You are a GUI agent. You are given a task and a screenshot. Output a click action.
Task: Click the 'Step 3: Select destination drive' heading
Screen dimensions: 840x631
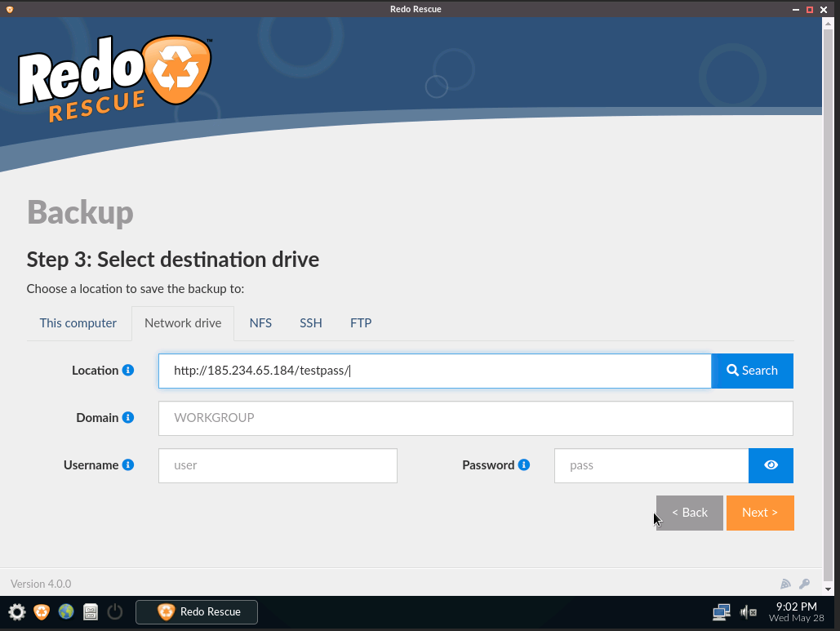point(173,260)
